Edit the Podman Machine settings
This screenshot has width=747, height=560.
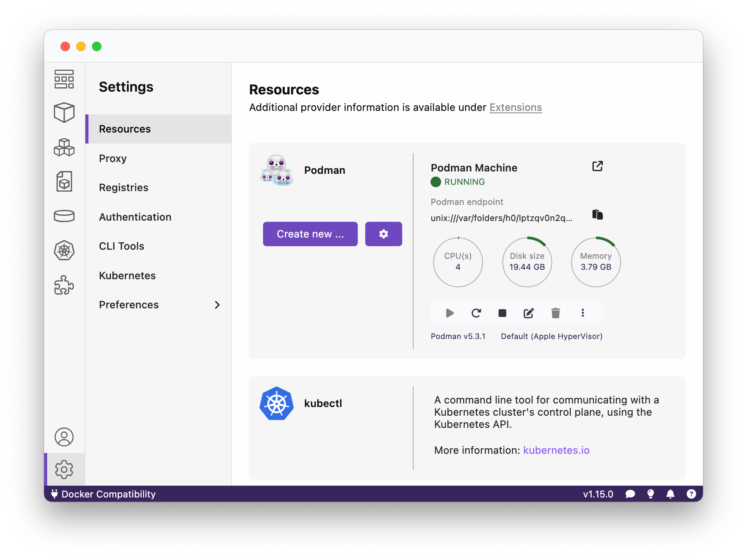(x=528, y=313)
